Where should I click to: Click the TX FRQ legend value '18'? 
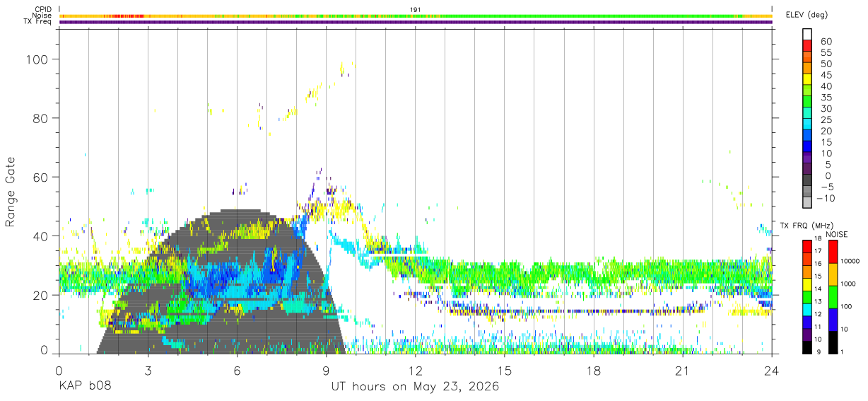(x=819, y=239)
